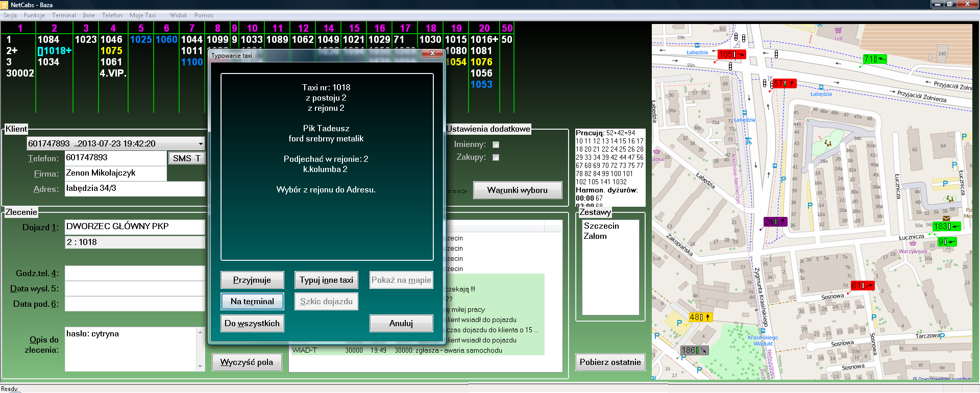
Task: Click taxi 1075 in zone 4 column
Action: tap(111, 51)
